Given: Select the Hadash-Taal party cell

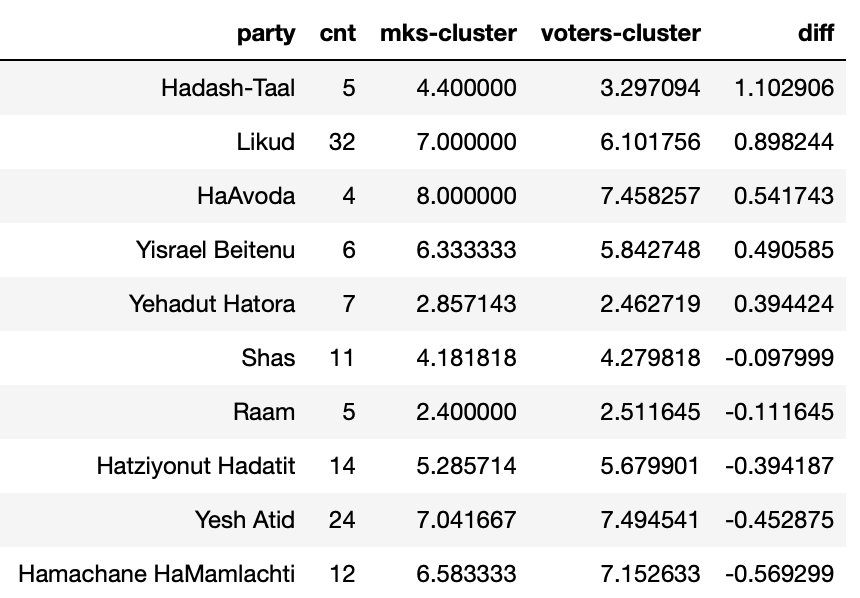Looking at the screenshot, I should [x=228, y=88].
